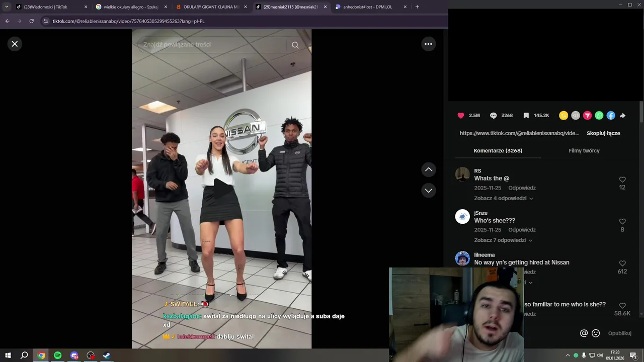Expand 'Zobacz 7 odpowiedzi' replies
The image size is (644, 362).
coord(504,240)
